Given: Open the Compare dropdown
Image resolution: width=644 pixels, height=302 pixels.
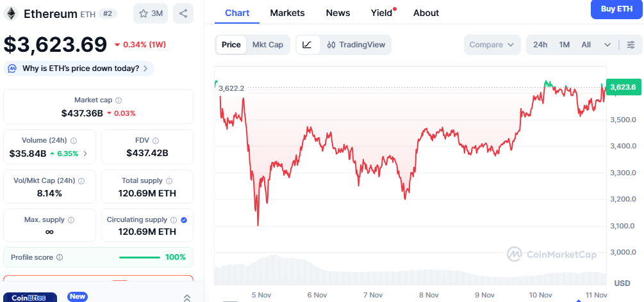Looking at the screenshot, I should click(x=491, y=45).
